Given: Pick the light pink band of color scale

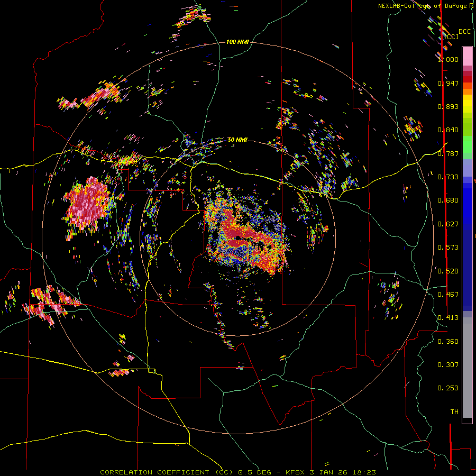Looking at the screenshot, I should (x=467, y=57).
